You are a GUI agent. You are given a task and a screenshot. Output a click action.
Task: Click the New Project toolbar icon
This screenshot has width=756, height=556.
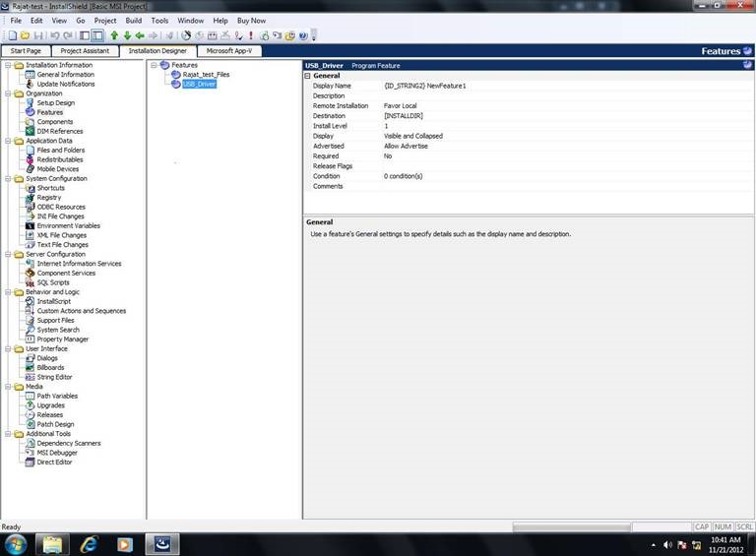(x=13, y=35)
